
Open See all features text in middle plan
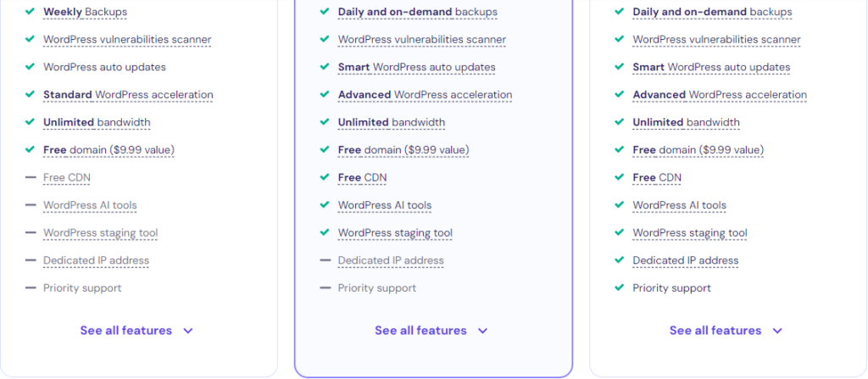point(420,330)
